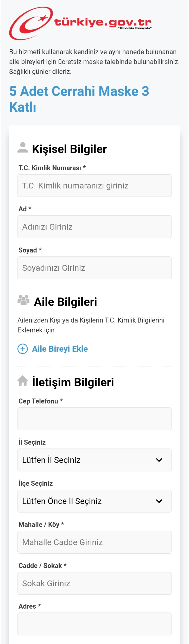Focus the Cep Telefonu phone field
The image size is (189, 644).
pos(94,419)
